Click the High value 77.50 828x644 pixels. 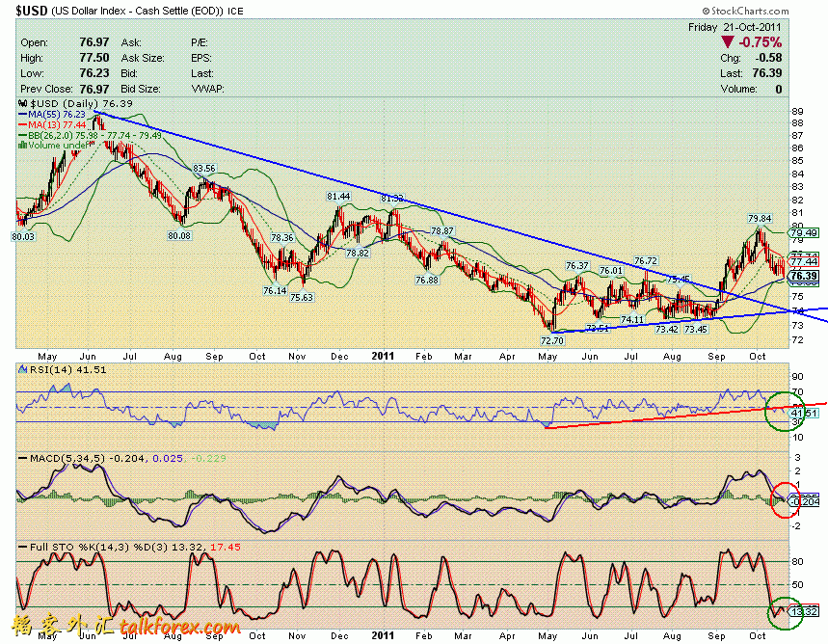coord(94,58)
